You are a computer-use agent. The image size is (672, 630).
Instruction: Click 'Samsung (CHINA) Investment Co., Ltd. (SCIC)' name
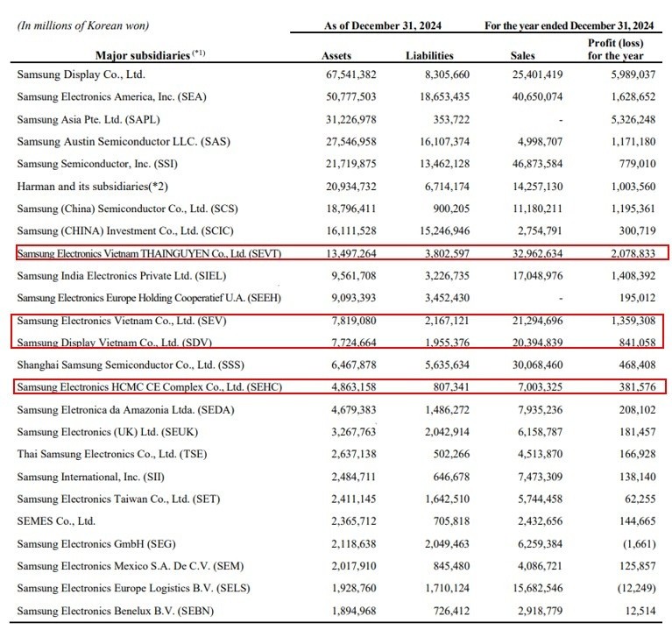[x=125, y=231]
